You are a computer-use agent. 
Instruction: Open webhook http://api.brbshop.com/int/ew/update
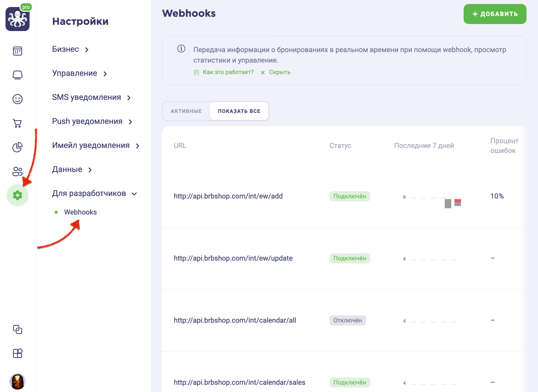point(233,258)
